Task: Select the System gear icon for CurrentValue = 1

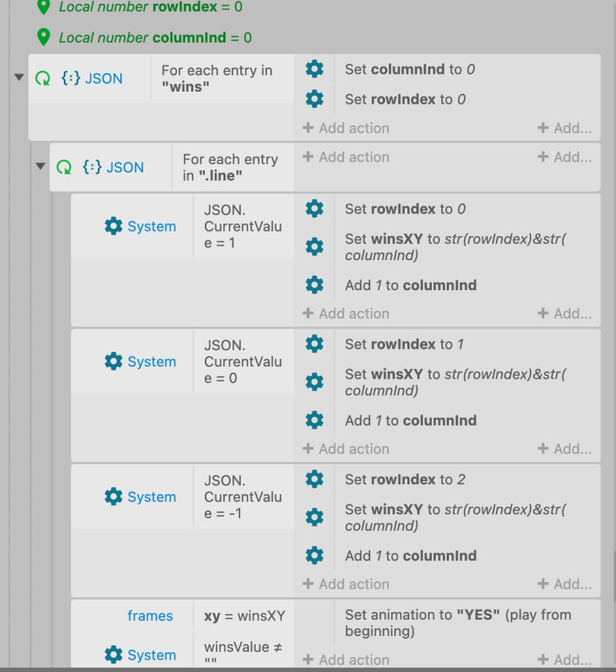Action: 113,226
